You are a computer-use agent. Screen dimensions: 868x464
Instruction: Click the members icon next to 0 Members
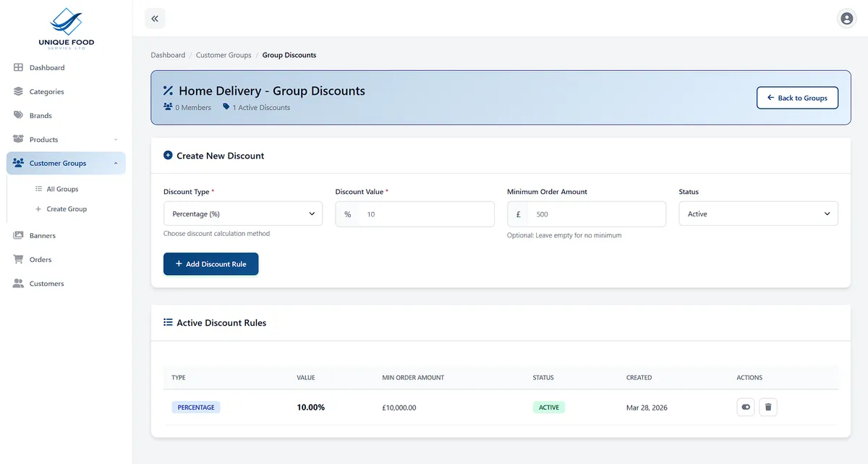coord(168,106)
